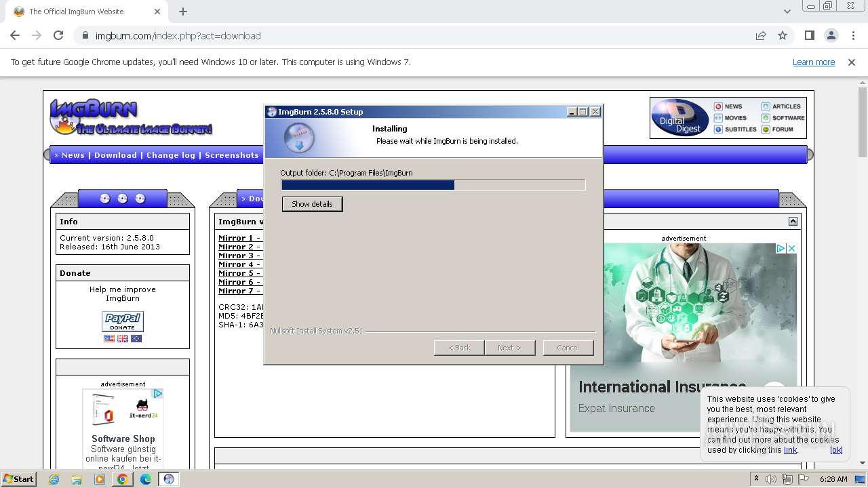Viewport: 868px width, 488px height.
Task: Open the AdChoices icon on Software Shop ad
Action: pos(157,393)
